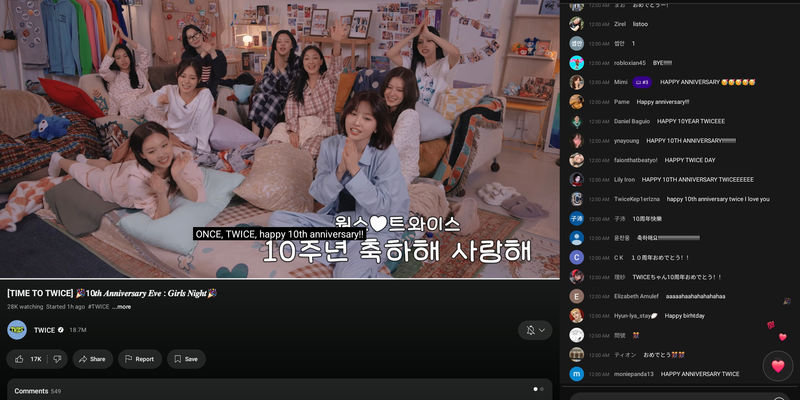Click Mimi's purple member badge #3
Viewport: 800px width, 400px height.
coord(642,82)
